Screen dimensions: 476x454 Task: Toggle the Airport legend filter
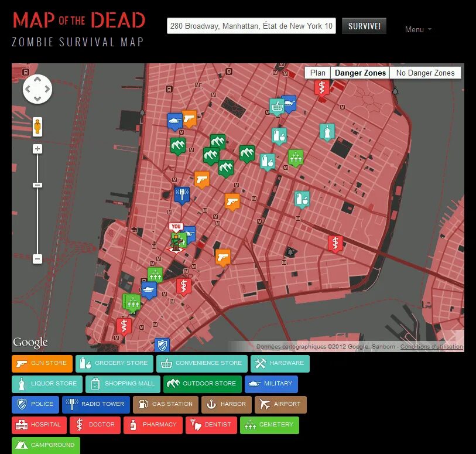pyautogui.click(x=280, y=405)
